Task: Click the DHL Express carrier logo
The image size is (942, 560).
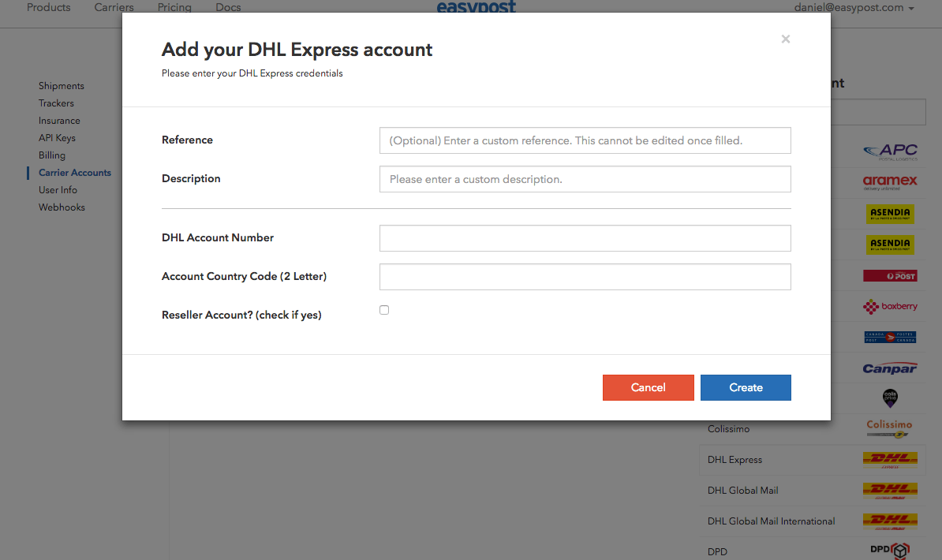Action: click(891, 460)
